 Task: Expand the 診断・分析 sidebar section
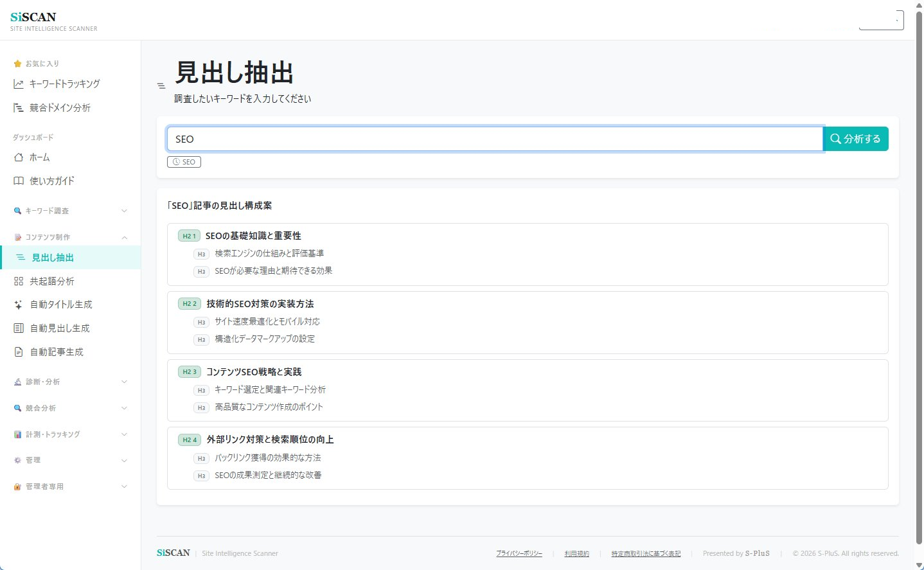click(71, 382)
